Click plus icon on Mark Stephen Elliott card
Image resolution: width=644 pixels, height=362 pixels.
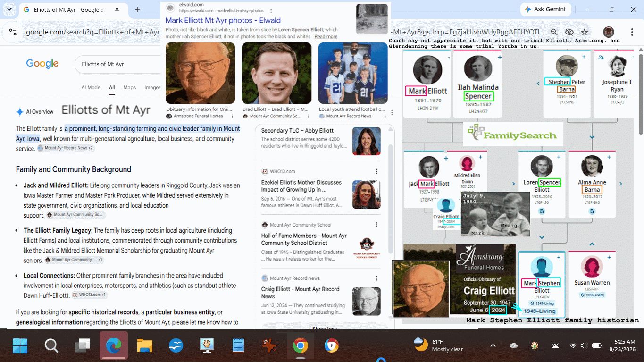(559, 257)
